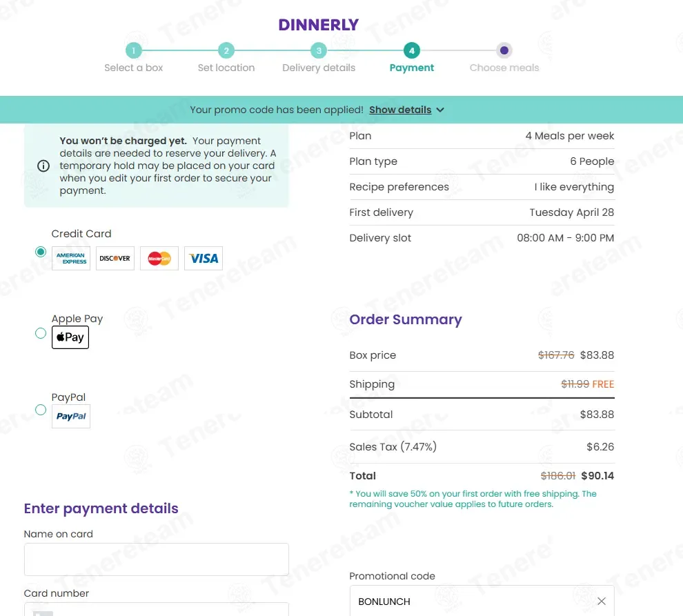The height and width of the screenshot is (616, 683).
Task: Click the Apple Pay logo
Action: [70, 337]
